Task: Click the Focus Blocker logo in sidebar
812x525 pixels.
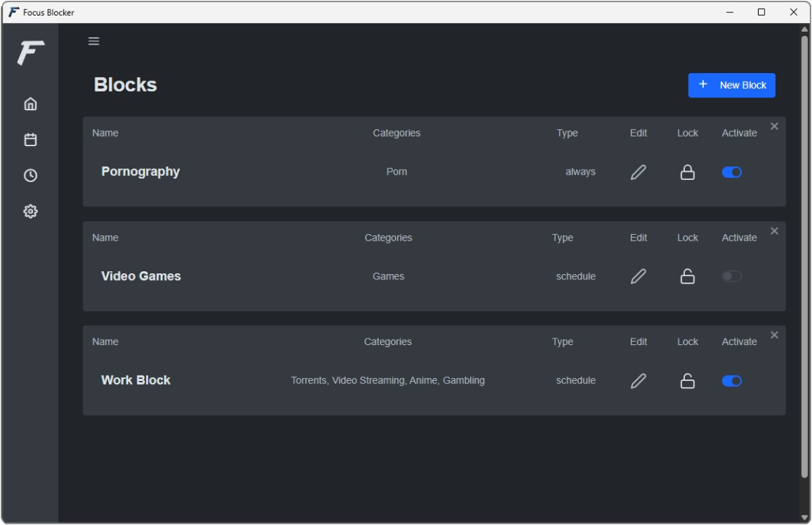Action: click(x=30, y=53)
